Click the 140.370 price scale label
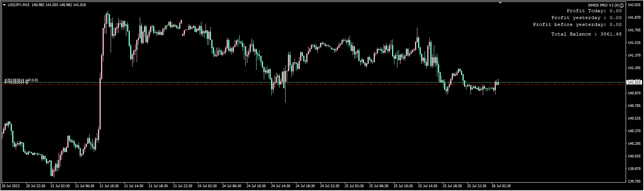 click(x=634, y=131)
